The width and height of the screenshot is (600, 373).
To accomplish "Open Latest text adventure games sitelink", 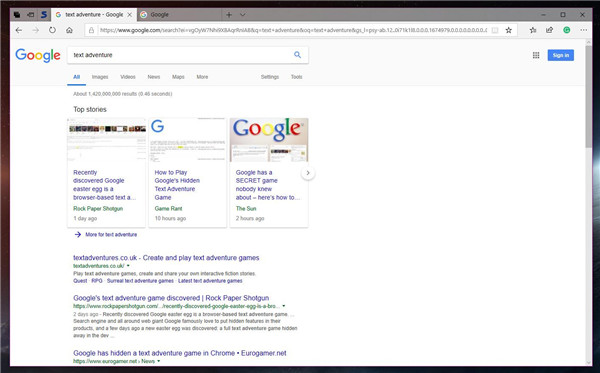I will pos(210,281).
